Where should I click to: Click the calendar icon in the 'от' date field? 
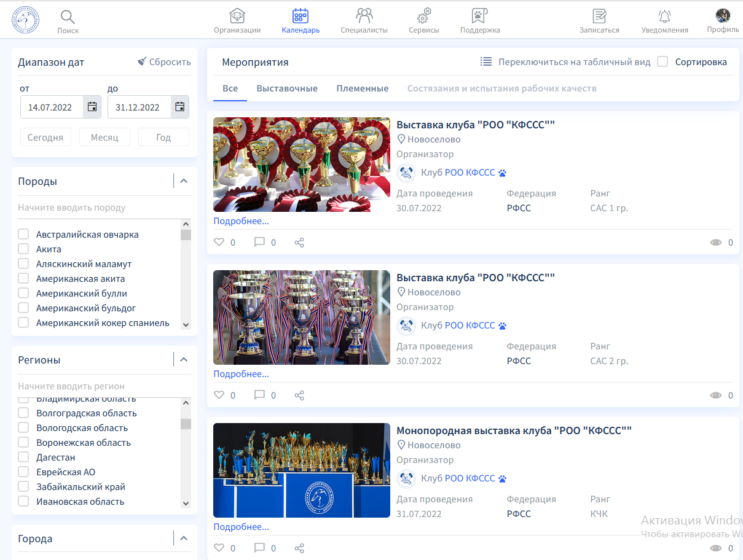click(x=92, y=107)
